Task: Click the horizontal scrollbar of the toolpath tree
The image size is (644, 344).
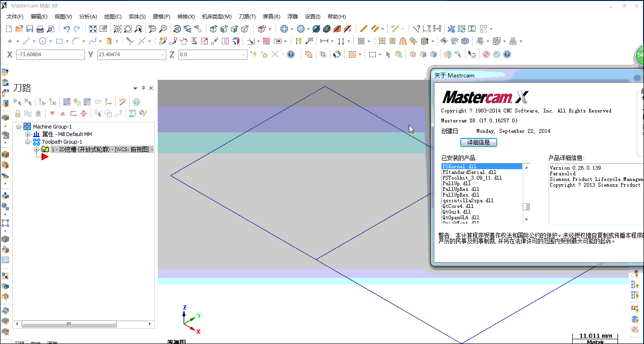Action: pos(68,324)
